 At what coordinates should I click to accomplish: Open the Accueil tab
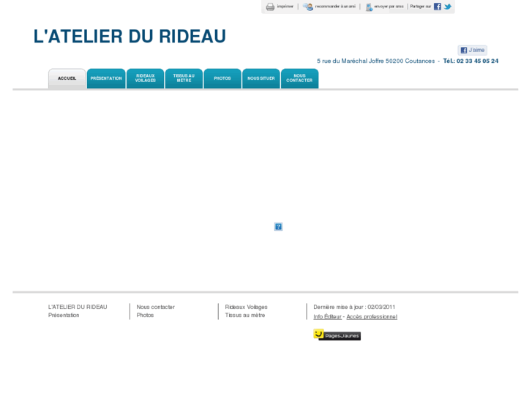point(67,78)
